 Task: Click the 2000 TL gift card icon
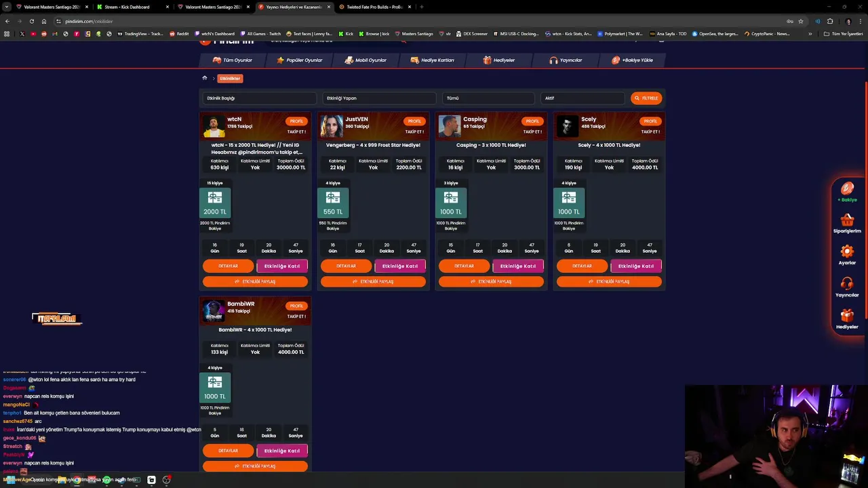[215, 203]
